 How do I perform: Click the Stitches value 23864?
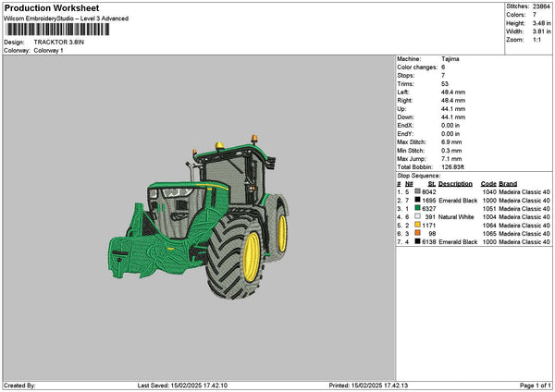[x=541, y=6]
